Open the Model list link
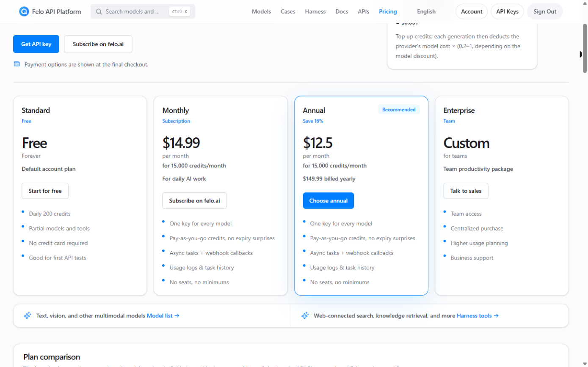The width and height of the screenshot is (588, 367). [x=163, y=315]
